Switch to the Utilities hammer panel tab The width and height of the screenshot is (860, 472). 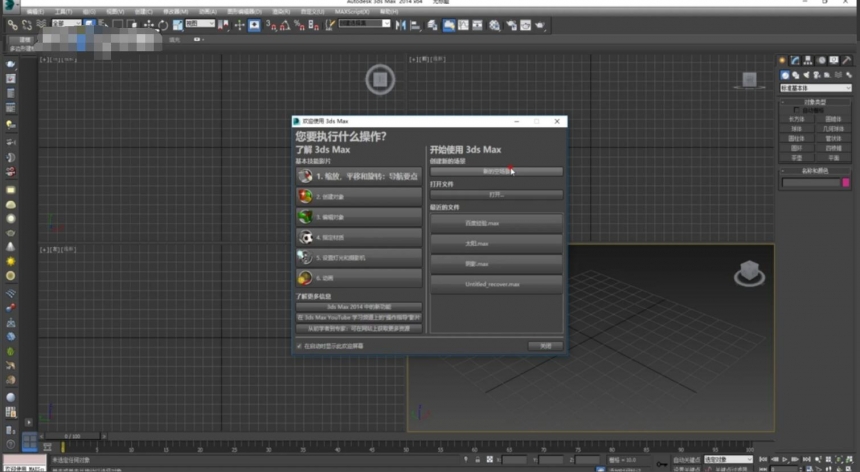click(x=847, y=60)
